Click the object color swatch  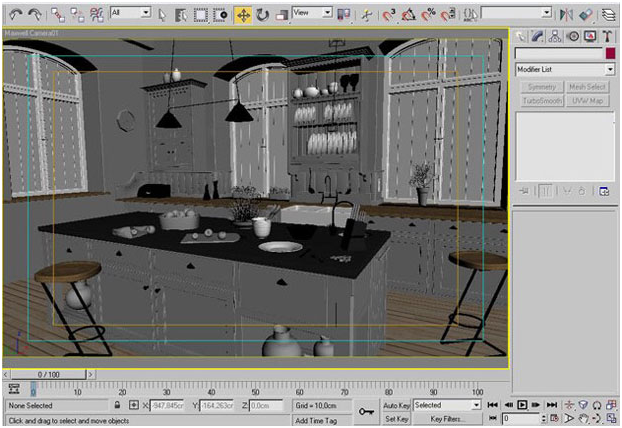click(x=610, y=53)
